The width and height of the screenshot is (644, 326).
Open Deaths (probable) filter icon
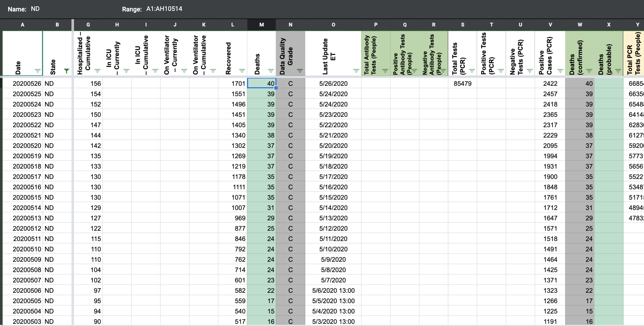pyautogui.click(x=618, y=71)
